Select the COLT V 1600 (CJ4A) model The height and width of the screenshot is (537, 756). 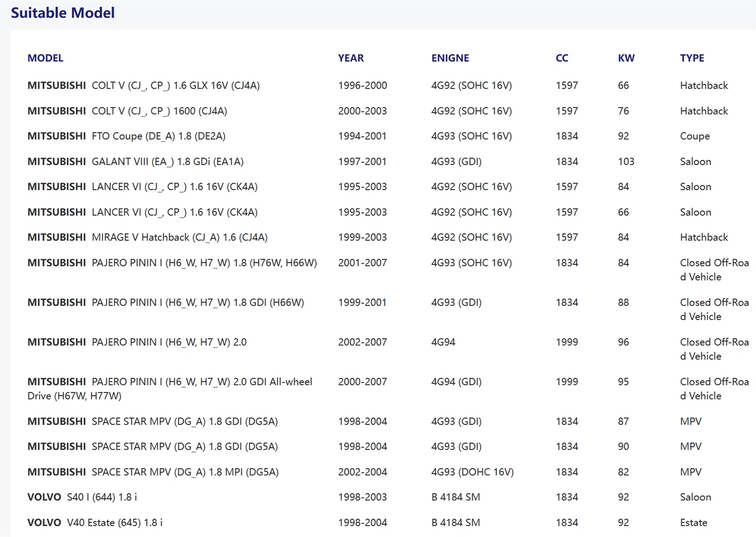tap(127, 111)
